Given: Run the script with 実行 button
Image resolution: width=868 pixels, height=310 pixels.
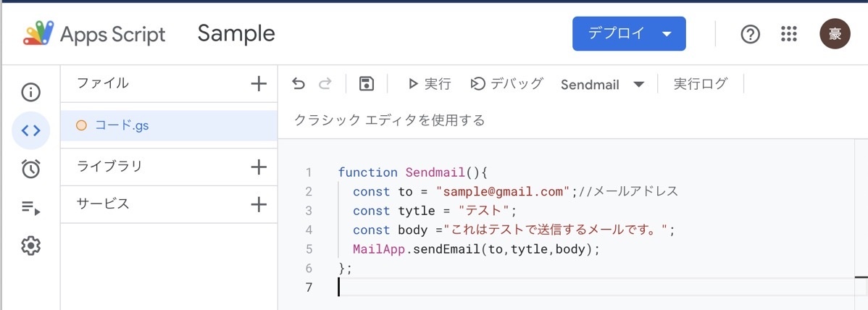Looking at the screenshot, I should click(430, 84).
